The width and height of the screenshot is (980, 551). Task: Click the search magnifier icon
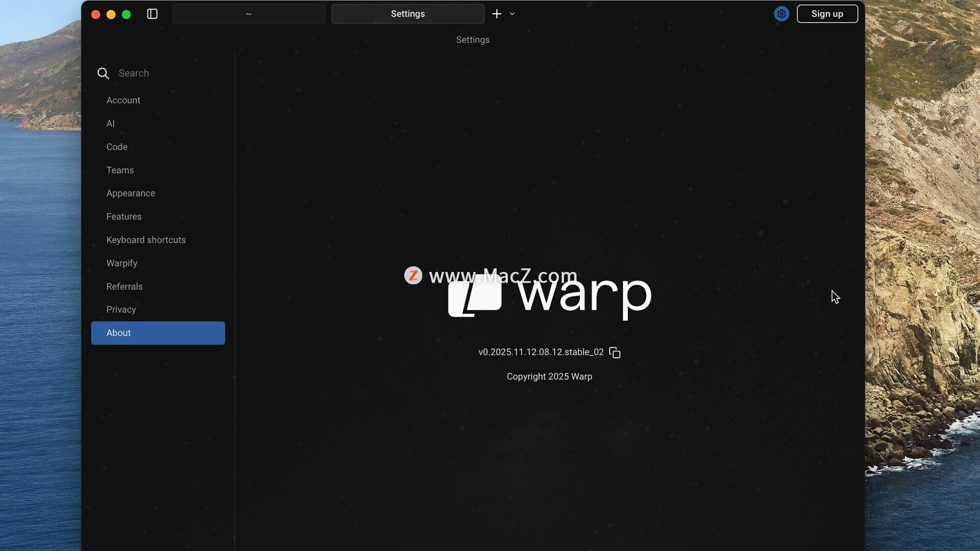[103, 73]
